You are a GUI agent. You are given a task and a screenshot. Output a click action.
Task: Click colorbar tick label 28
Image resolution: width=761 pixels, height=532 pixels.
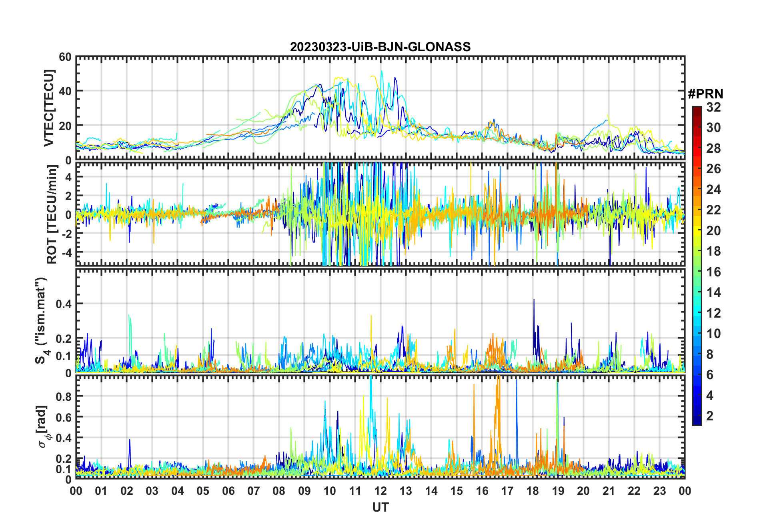coord(713,148)
